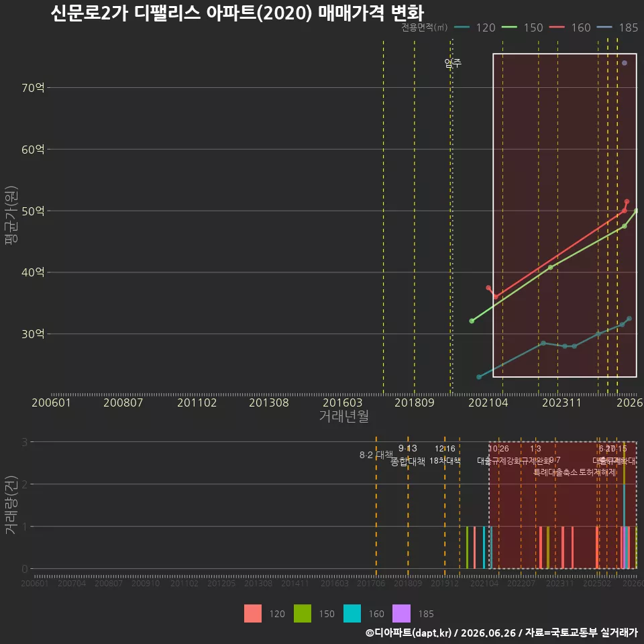Click the 8·2 대책 policy label

click(x=376, y=455)
